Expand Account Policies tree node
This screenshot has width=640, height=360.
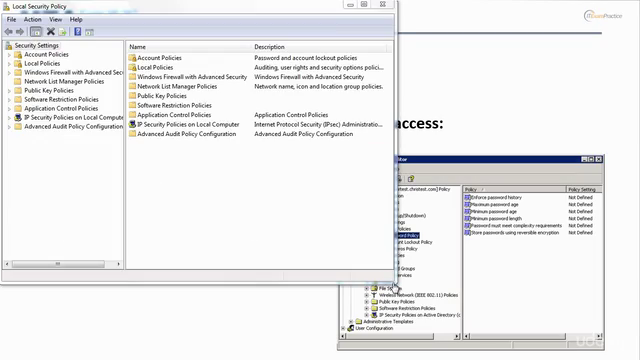[9, 55]
